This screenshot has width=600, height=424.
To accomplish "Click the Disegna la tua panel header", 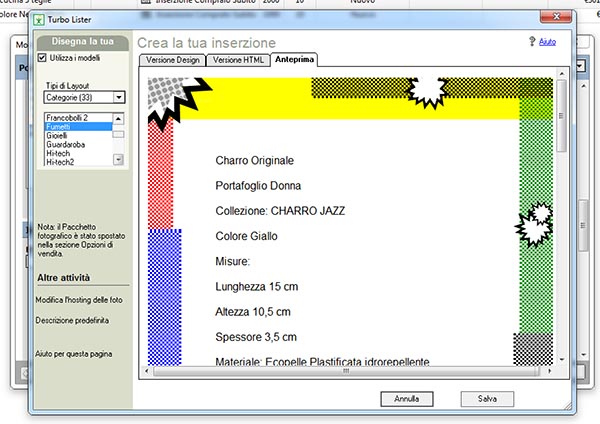I will point(83,42).
